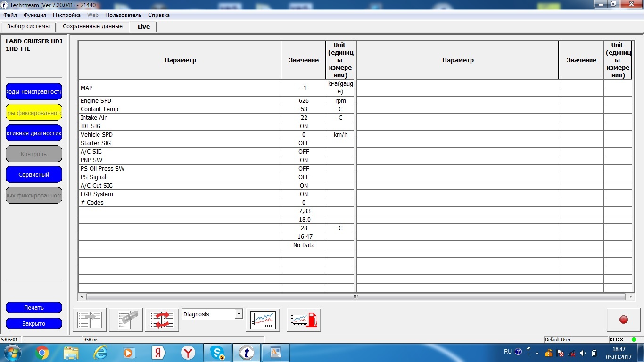Click the -No Data- value cell
Viewport: 644px width, 362px height.
(304, 245)
